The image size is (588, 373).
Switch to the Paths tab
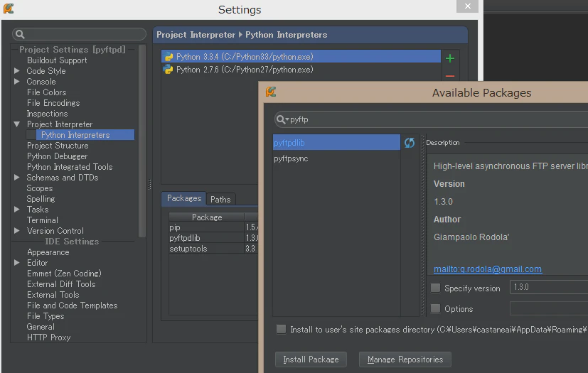[220, 200]
